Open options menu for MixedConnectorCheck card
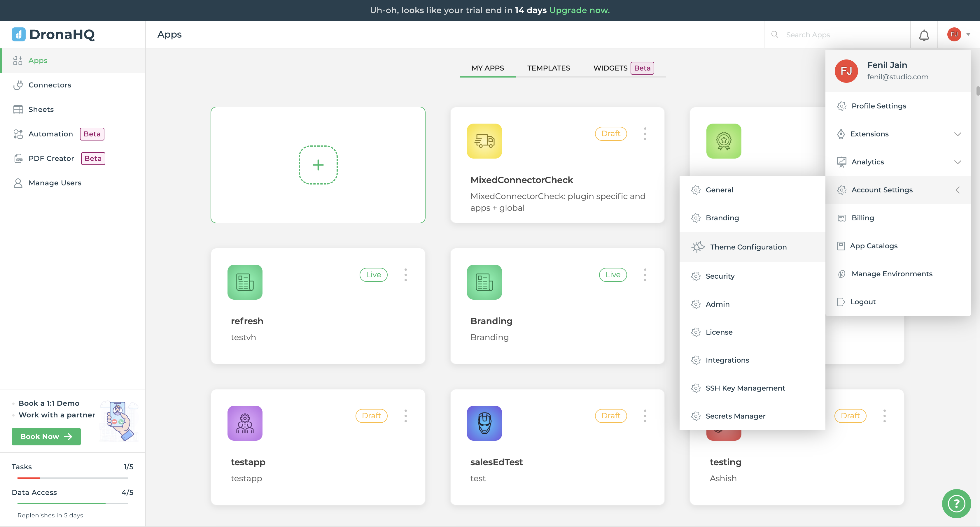980x527 pixels. point(645,134)
